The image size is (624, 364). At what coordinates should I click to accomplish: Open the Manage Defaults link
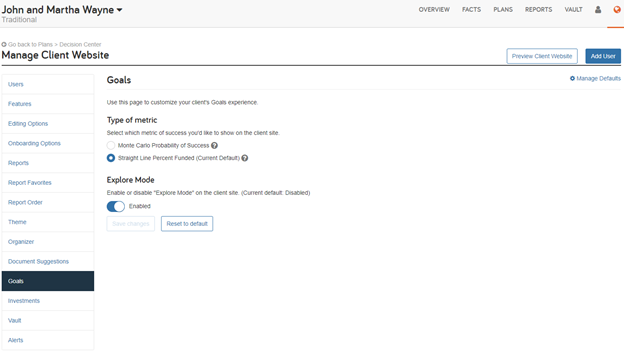[598, 78]
